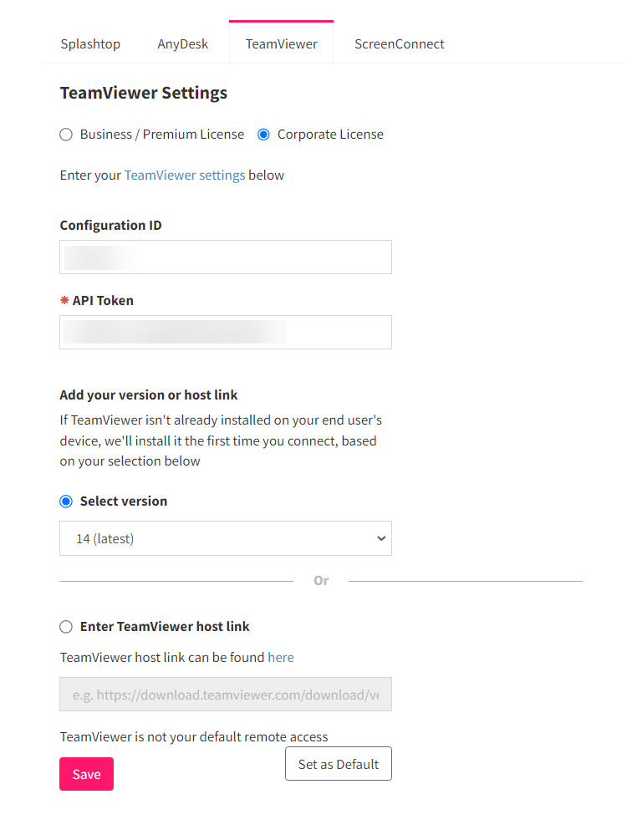Expand the version selector showing 14 (latest)

pyautogui.click(x=225, y=538)
